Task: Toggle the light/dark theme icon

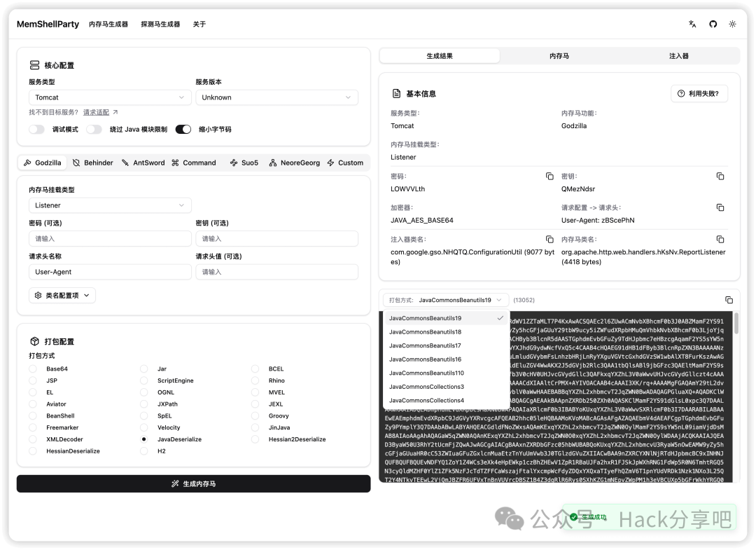Action: [x=732, y=24]
